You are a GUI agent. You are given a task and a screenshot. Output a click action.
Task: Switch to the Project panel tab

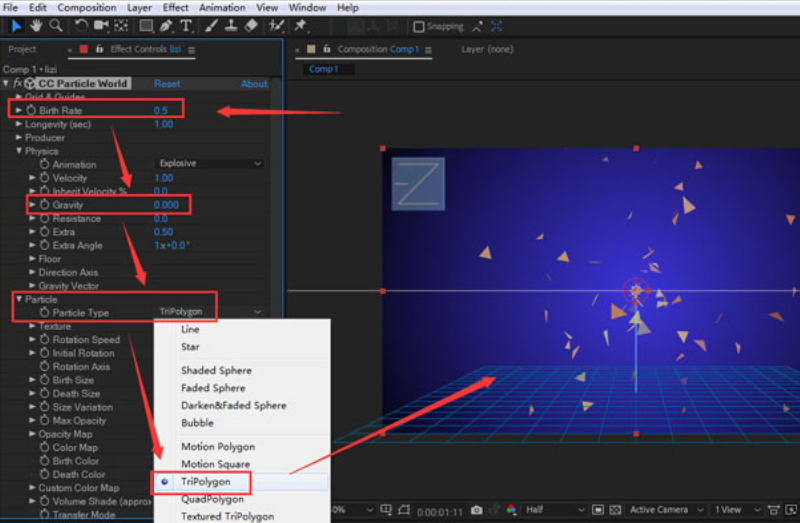(x=22, y=49)
